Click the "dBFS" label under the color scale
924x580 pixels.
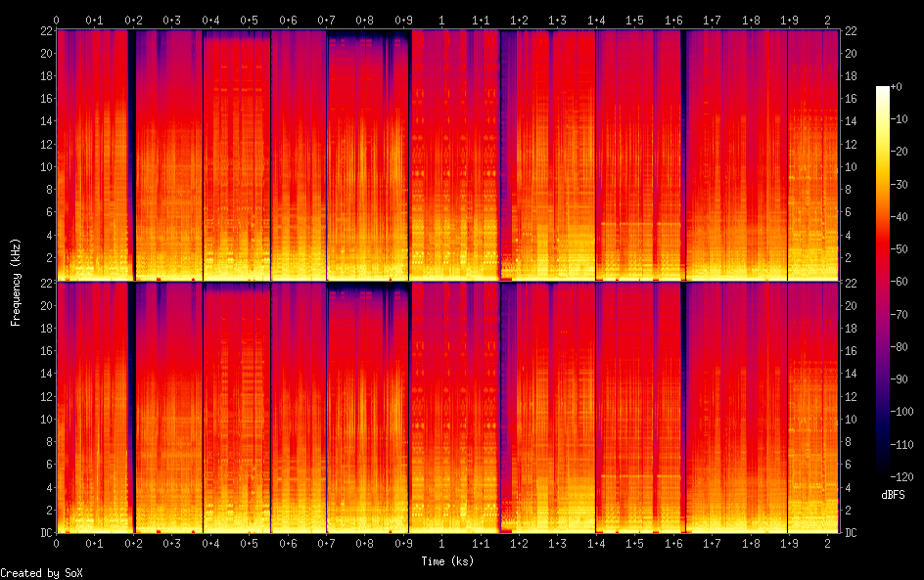click(x=893, y=495)
